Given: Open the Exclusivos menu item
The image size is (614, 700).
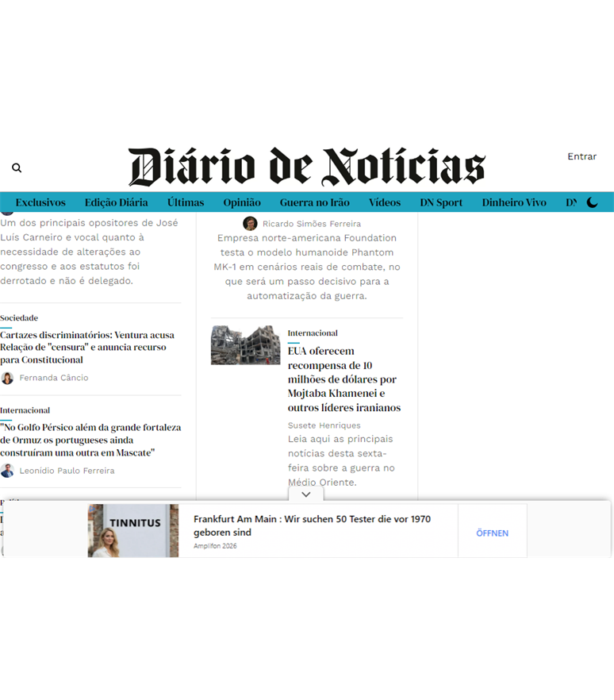Looking at the screenshot, I should [x=40, y=202].
